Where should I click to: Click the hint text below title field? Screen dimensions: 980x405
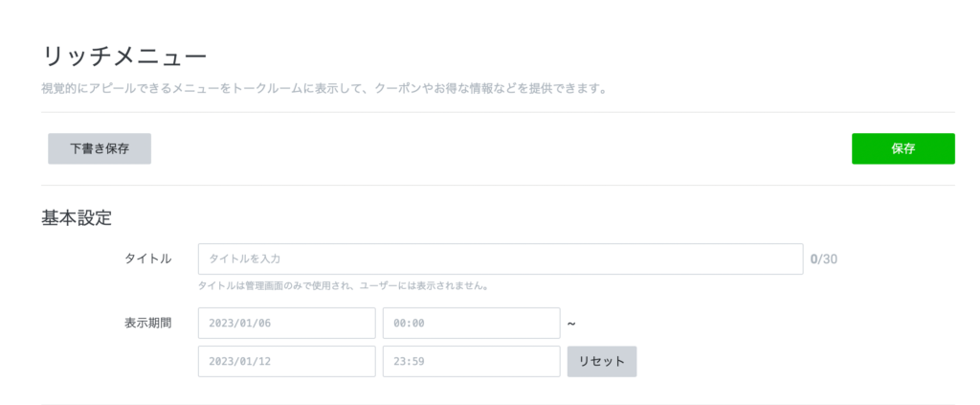coord(344,285)
